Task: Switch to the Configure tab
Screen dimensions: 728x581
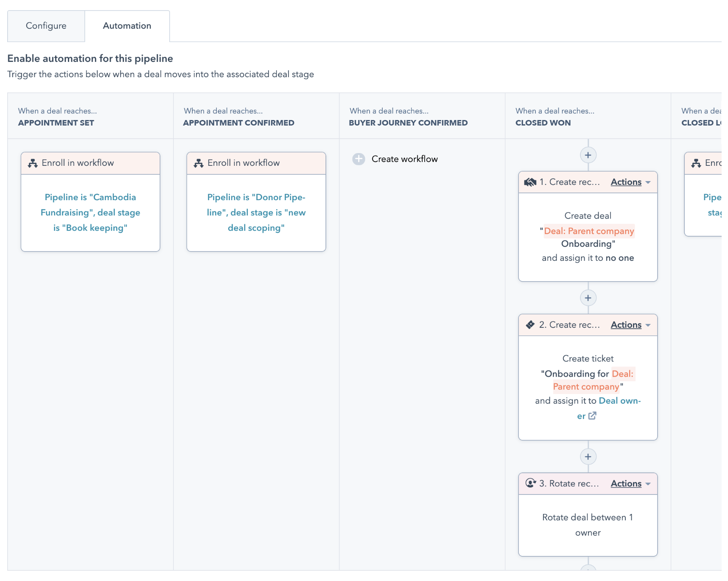Action: click(46, 26)
